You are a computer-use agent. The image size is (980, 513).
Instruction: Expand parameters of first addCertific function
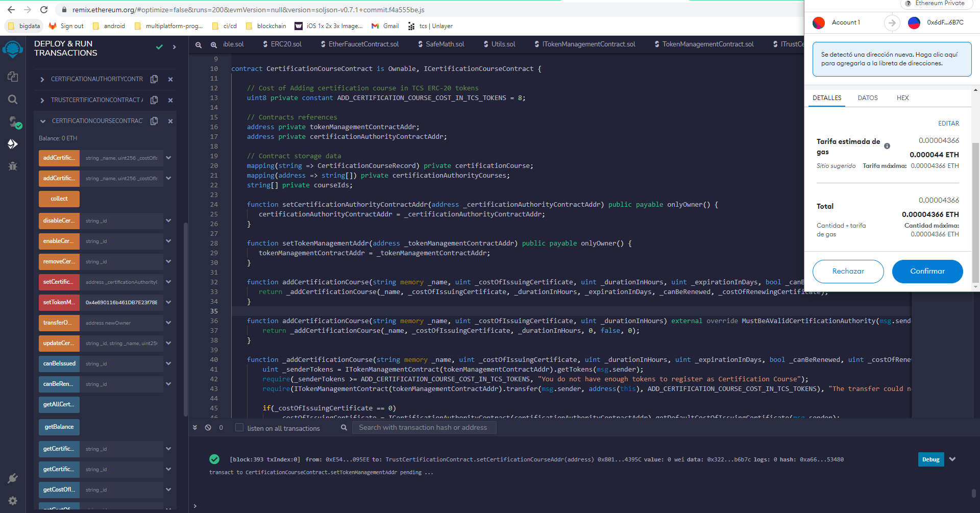pos(168,158)
